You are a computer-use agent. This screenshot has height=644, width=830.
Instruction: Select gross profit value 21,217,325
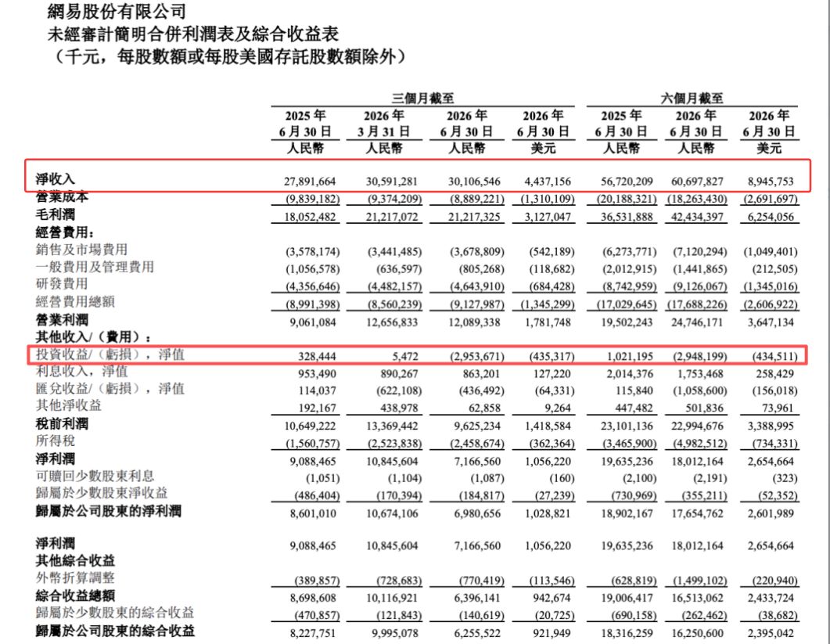(x=474, y=217)
